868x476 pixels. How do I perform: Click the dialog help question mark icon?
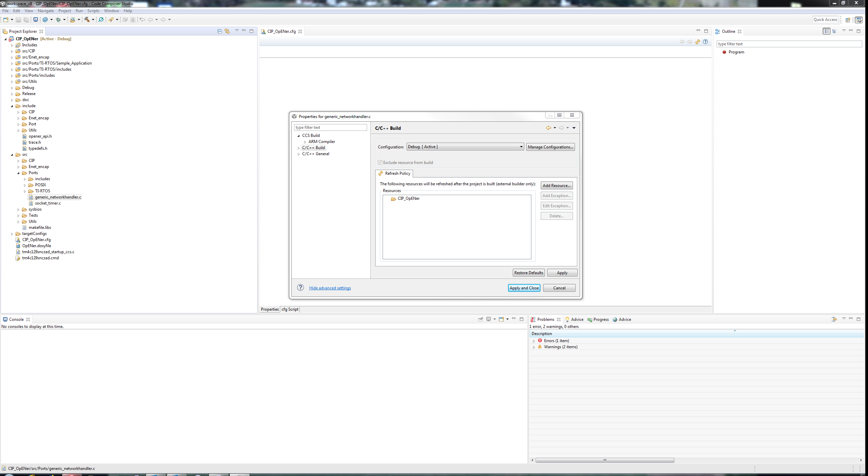click(x=300, y=288)
